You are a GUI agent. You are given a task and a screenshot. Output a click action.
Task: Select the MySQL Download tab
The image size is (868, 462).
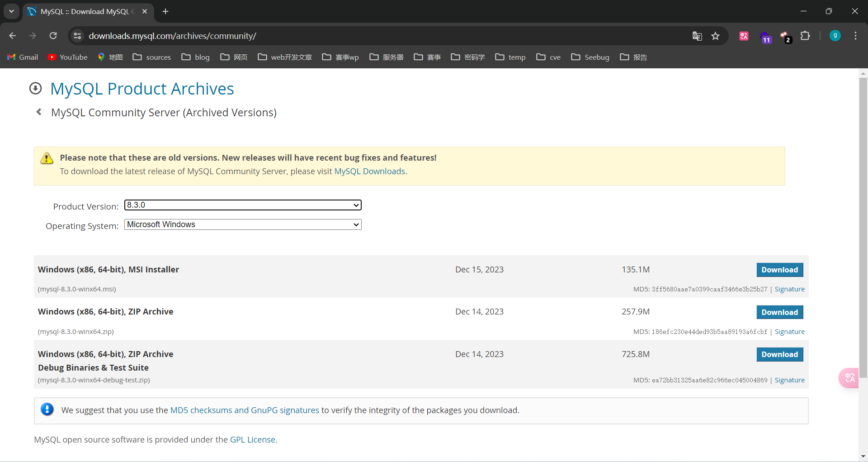pos(88,11)
